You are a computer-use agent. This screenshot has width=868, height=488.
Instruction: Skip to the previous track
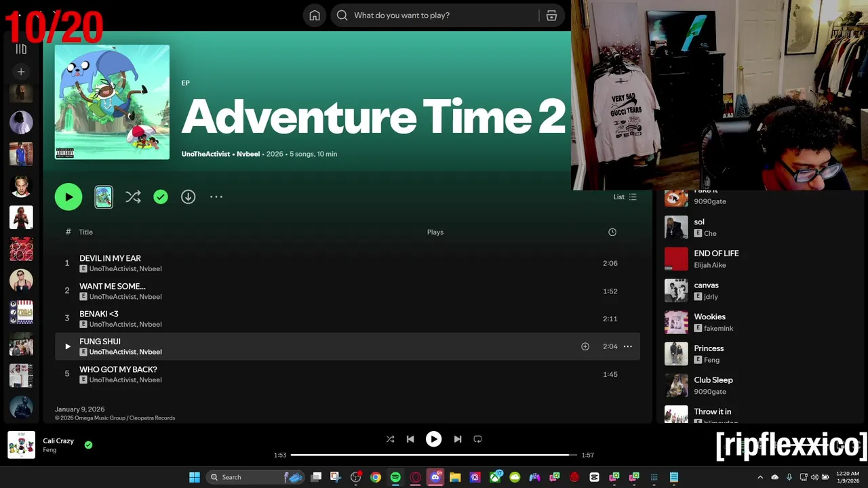tap(410, 439)
